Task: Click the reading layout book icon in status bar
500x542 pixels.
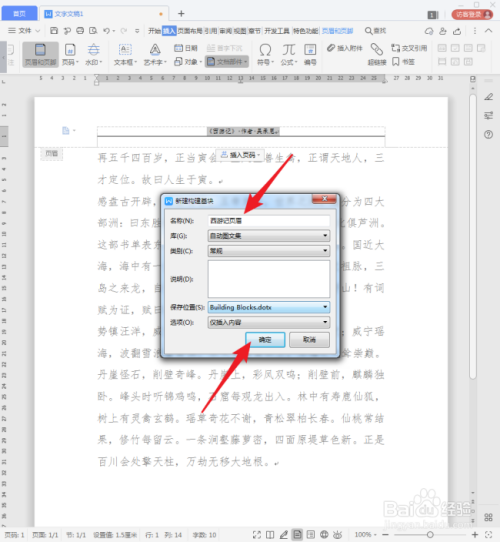Action: (x=270, y=535)
